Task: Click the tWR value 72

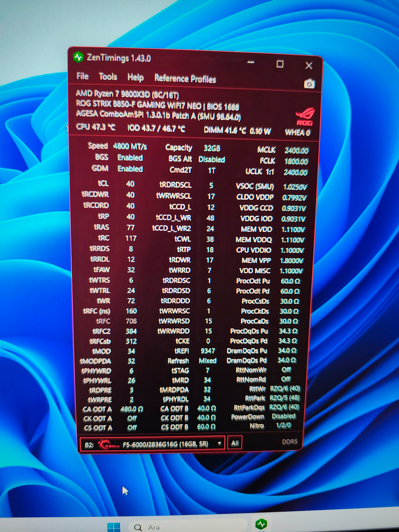Action: pyautogui.click(x=131, y=301)
